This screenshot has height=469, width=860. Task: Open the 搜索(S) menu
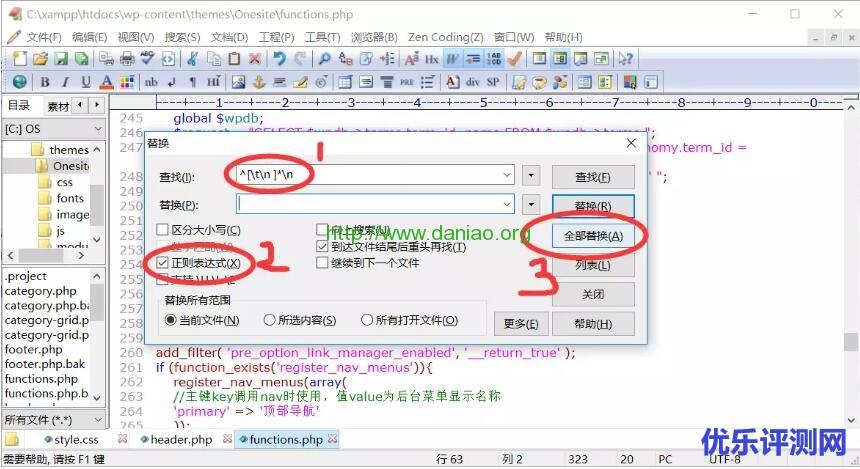[x=182, y=37]
